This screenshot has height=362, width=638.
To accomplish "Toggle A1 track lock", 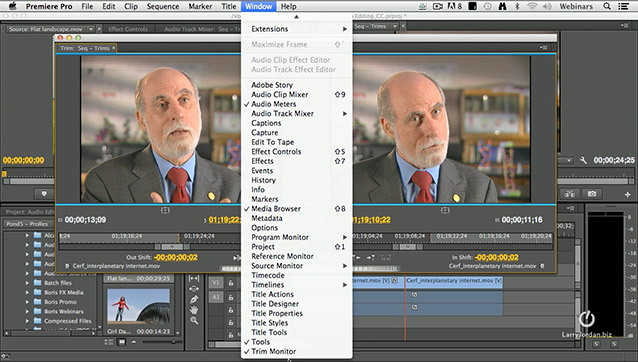I will [231, 297].
